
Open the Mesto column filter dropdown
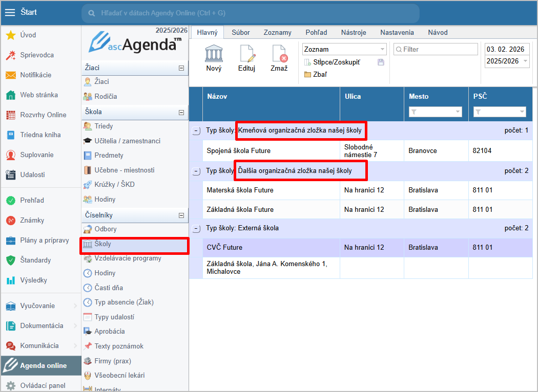458,112
